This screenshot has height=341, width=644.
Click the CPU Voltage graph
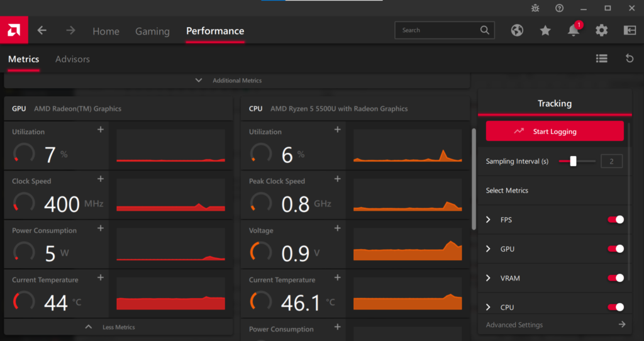point(408,244)
